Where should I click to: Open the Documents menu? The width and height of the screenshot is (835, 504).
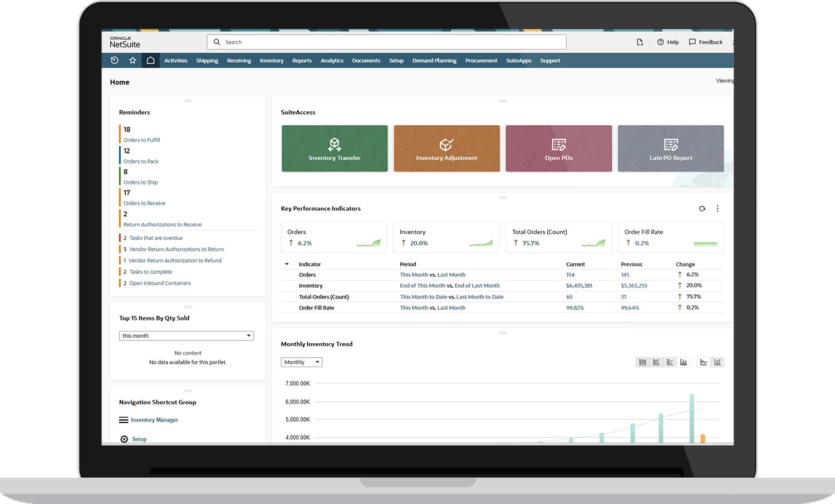pos(366,61)
